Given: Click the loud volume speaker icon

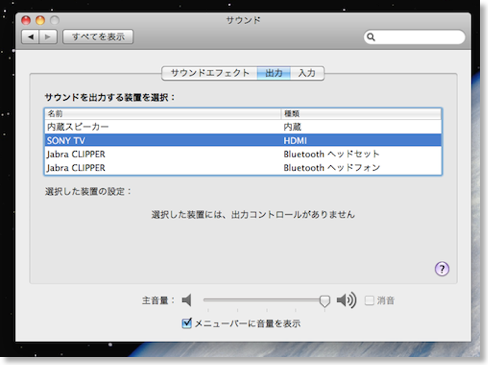Looking at the screenshot, I should (x=346, y=300).
